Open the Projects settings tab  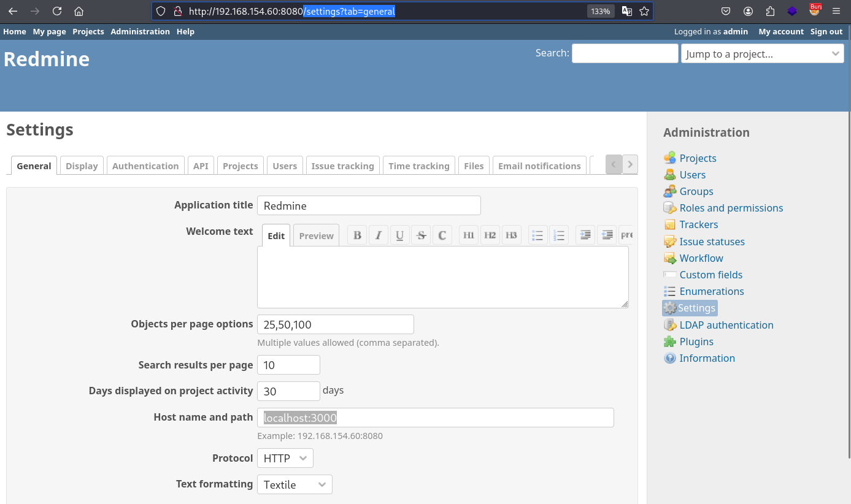241,166
